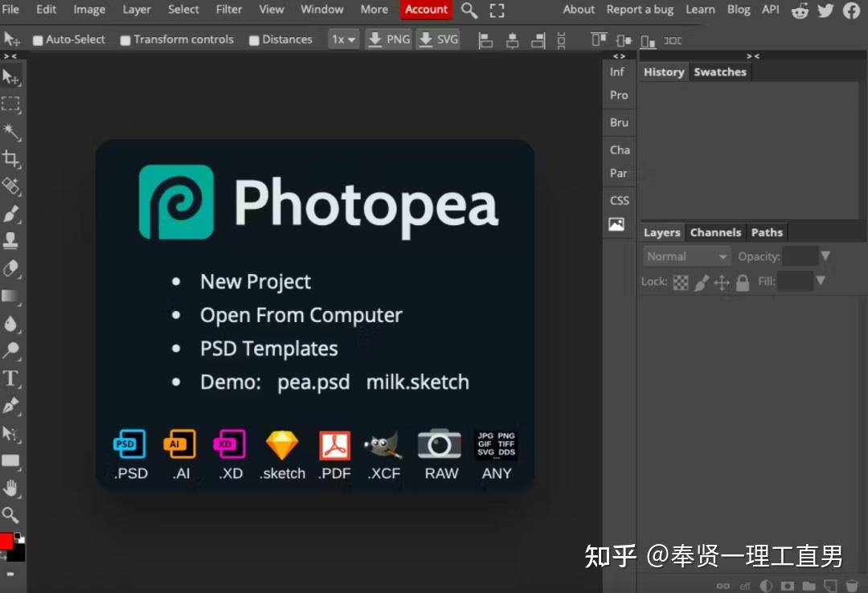Open the pea.psd demo file
The width and height of the screenshot is (868, 593).
[x=313, y=382]
